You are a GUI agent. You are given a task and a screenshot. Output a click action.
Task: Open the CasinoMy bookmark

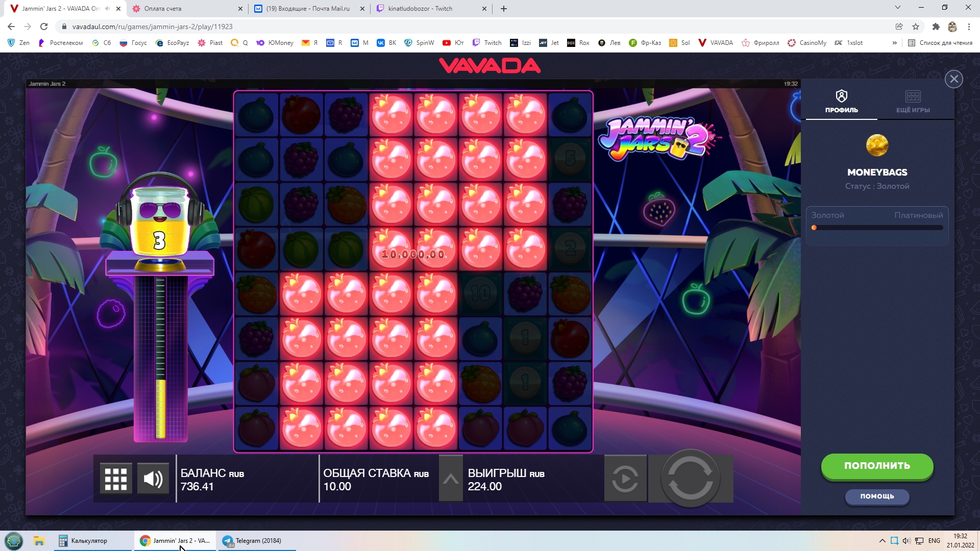(x=807, y=43)
